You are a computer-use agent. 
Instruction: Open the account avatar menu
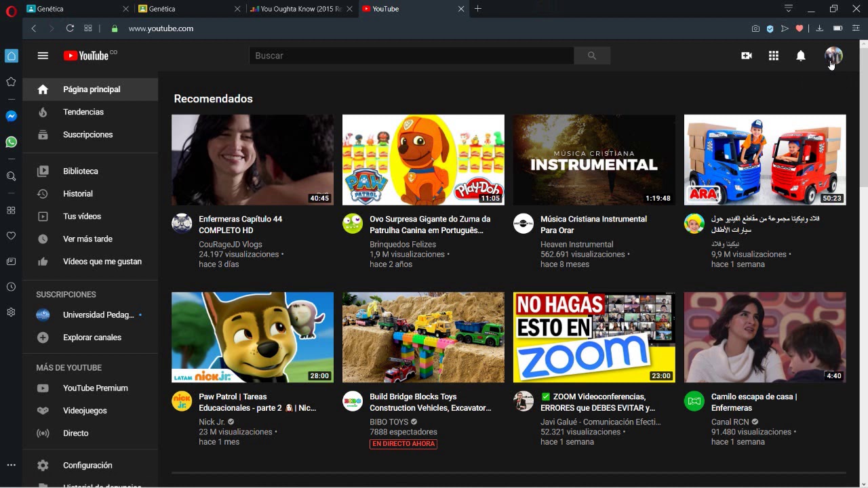833,56
